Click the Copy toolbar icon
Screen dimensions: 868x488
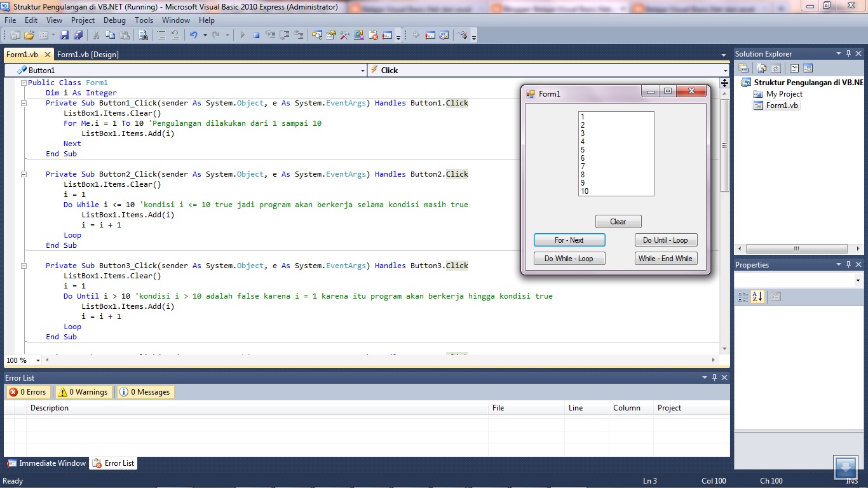(x=111, y=35)
